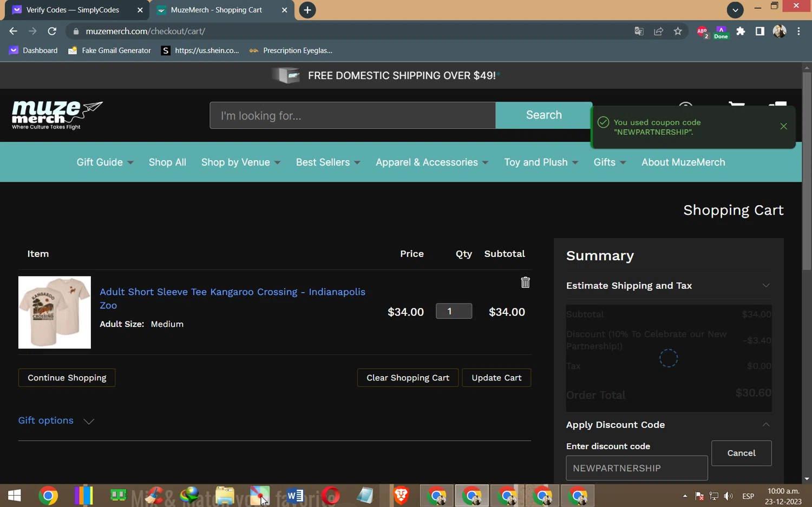The height and width of the screenshot is (507, 812).
Task: Click the MuzeMerch logo
Action: (57, 115)
